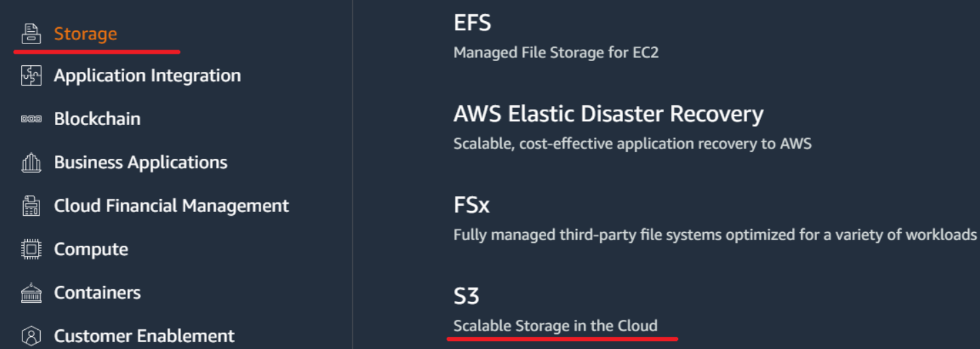Click the Compute chip icon
Viewport: 980px width, 349px height.
click(31, 249)
